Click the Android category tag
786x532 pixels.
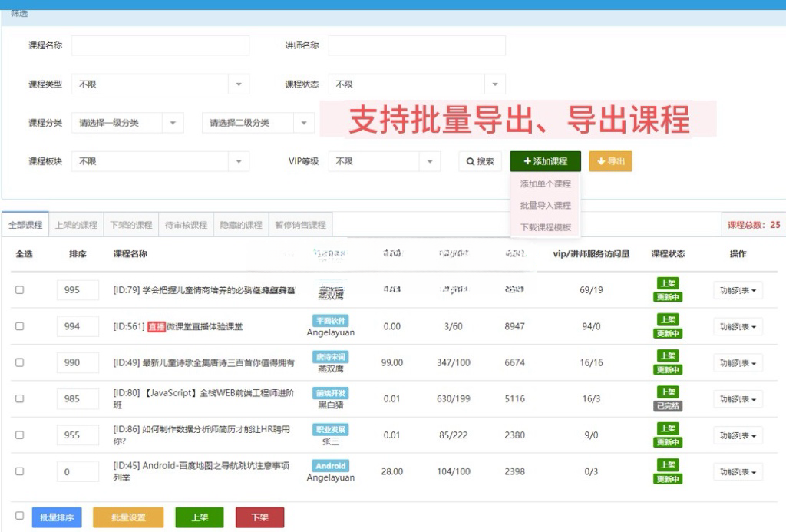331,466
